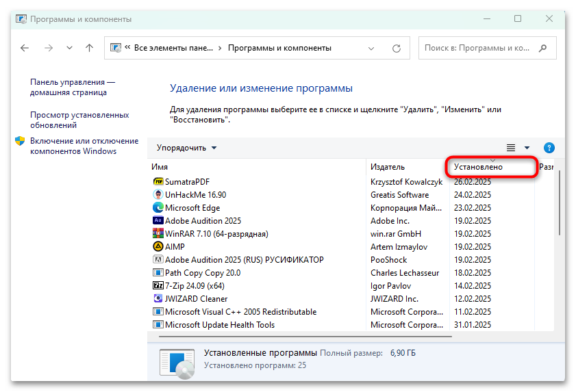This screenshot has height=392, width=576.
Task: Click publisher Krzysztof Kowalczyk cell
Action: click(406, 182)
